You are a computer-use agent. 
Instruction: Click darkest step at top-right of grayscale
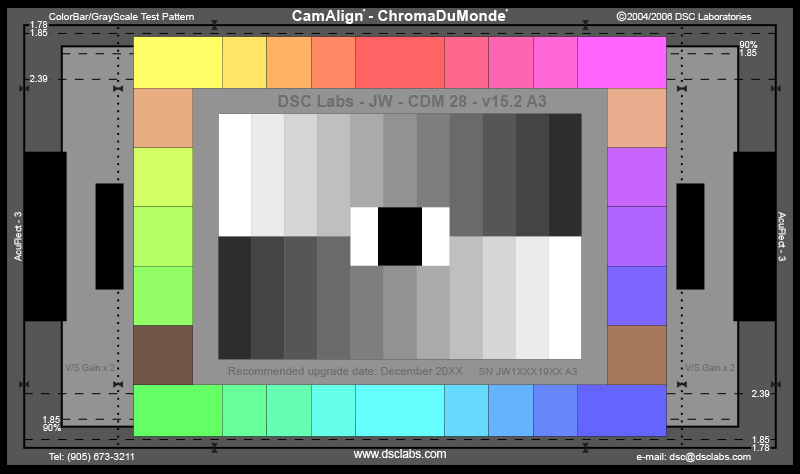(565, 175)
